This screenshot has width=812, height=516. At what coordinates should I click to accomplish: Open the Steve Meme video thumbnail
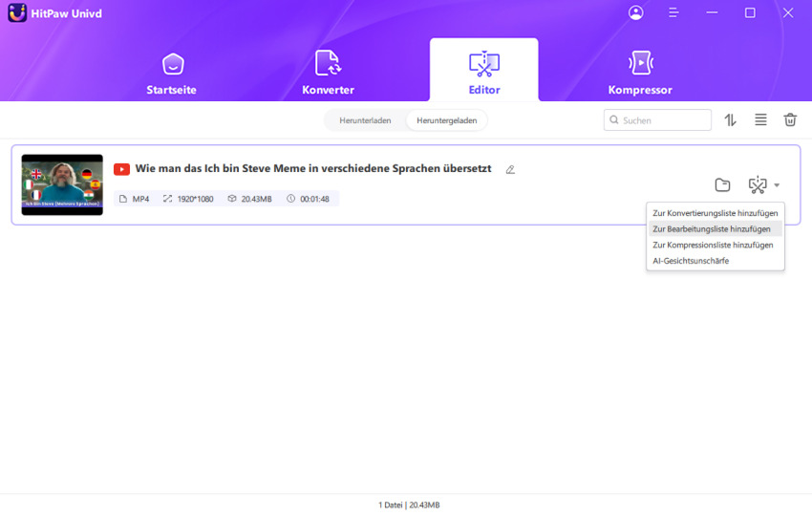pyautogui.click(x=62, y=184)
